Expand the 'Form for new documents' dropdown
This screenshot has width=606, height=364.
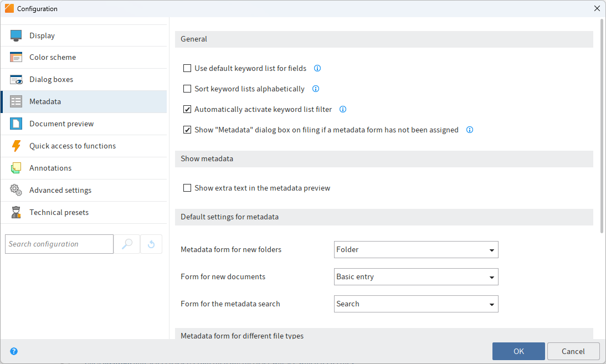(491, 276)
